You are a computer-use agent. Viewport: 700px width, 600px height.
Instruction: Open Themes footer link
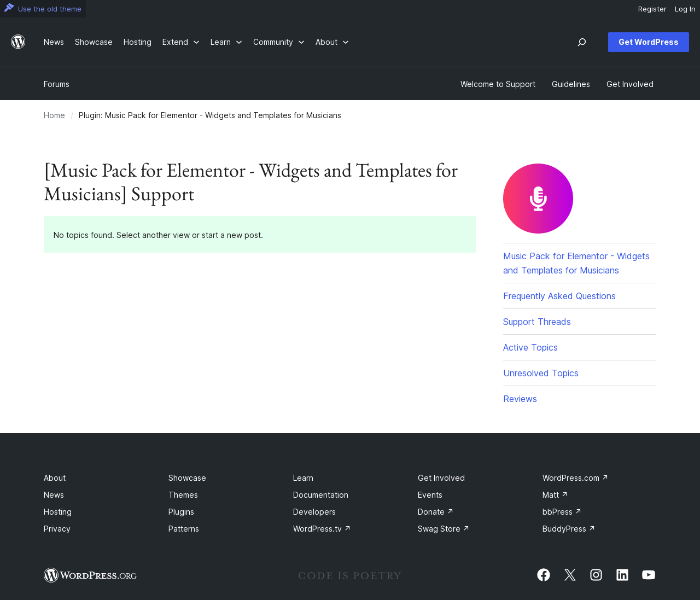pos(183,494)
